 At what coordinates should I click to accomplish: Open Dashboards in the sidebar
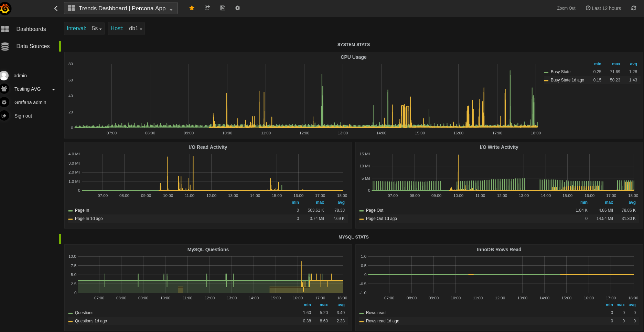point(31,29)
